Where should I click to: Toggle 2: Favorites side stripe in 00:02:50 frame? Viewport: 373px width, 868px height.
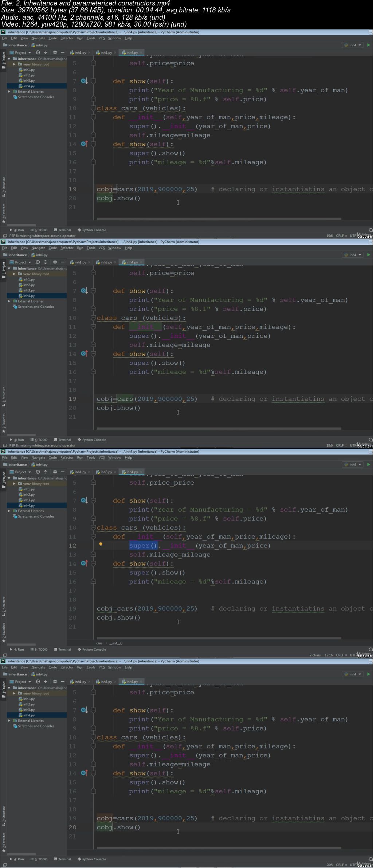4,633
